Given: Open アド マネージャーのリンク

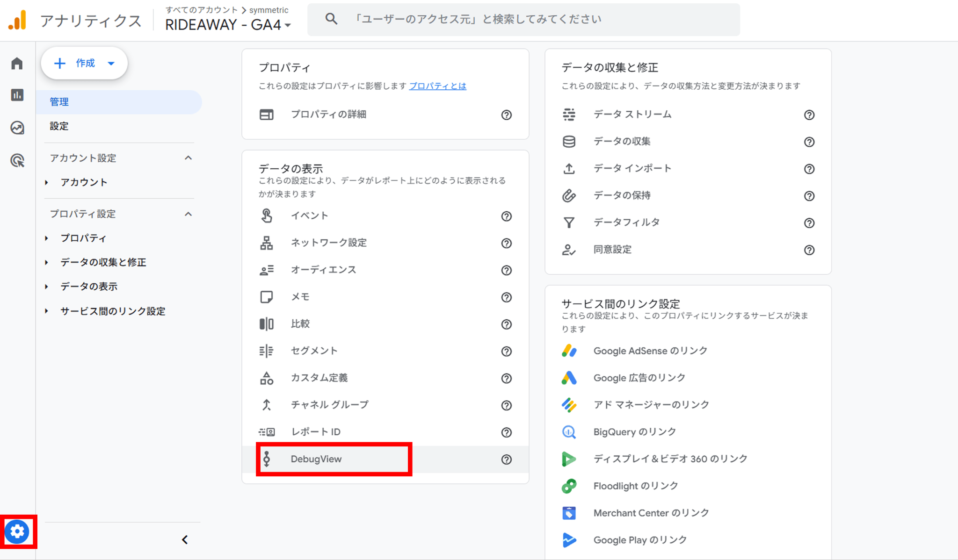Looking at the screenshot, I should (688, 405).
